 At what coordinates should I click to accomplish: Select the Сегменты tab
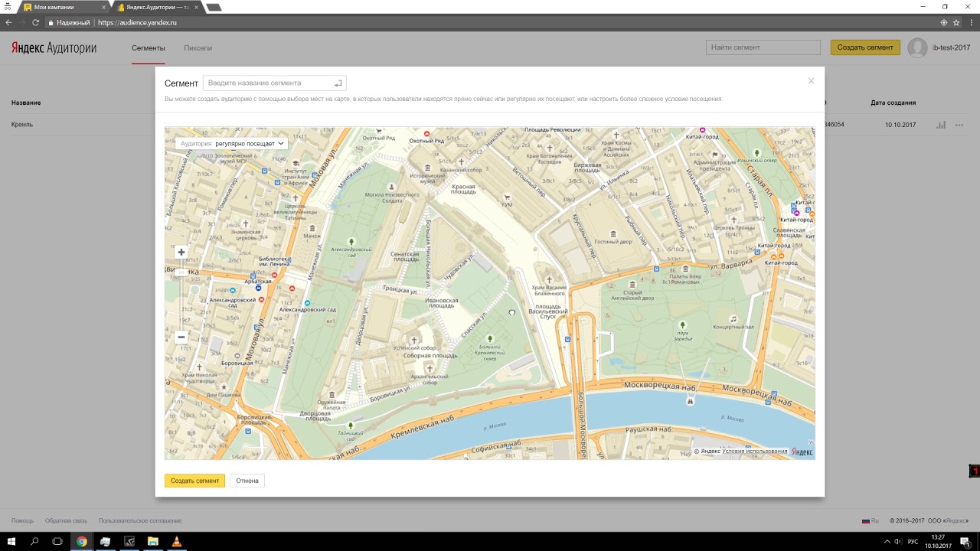[x=148, y=48]
